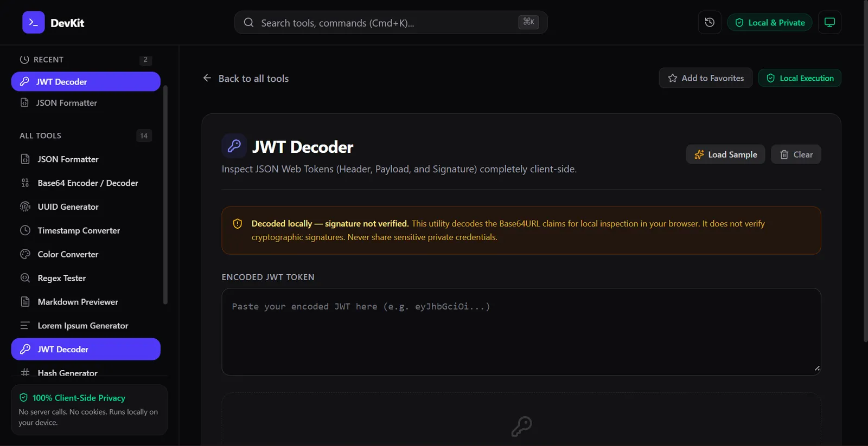
Task: Open JWT Decoder under Recent
Action: (86, 82)
